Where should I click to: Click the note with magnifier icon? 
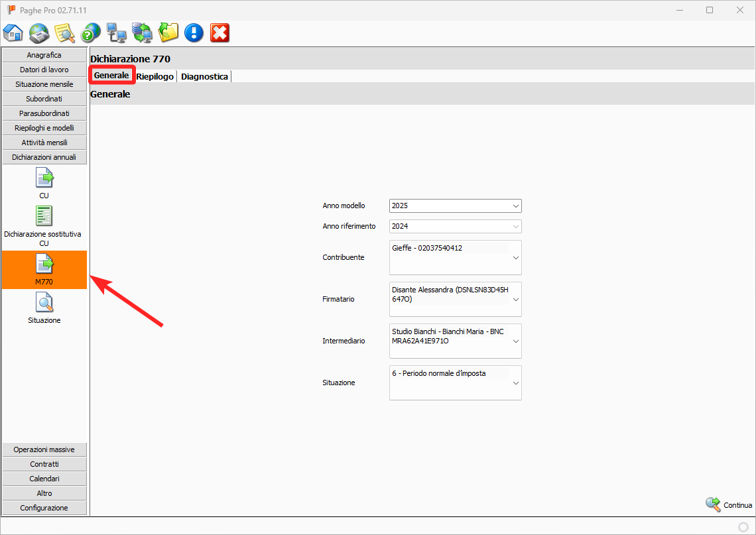[x=64, y=32]
